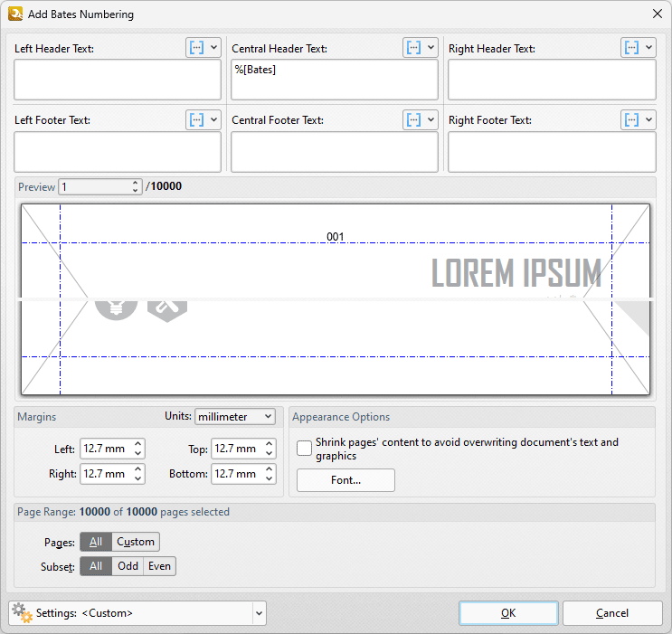This screenshot has height=634, width=672.
Task: Click the macro insert icon for Central Header Text
Action: tap(414, 48)
